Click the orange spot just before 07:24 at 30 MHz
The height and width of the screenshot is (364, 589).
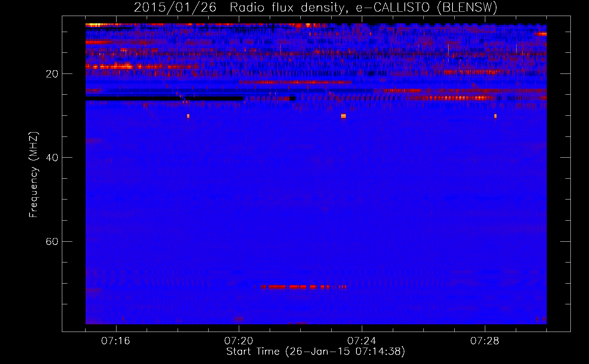(x=343, y=116)
